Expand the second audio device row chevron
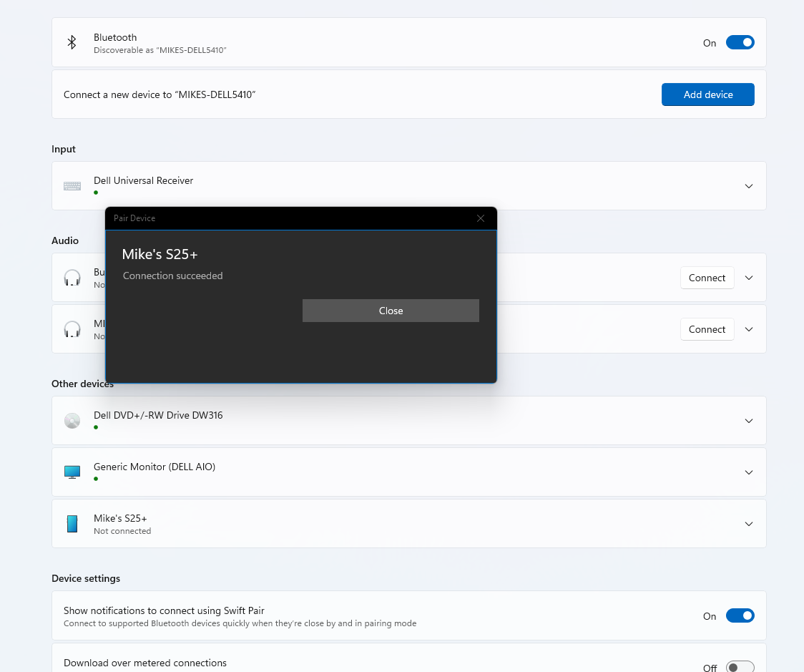This screenshot has height=672, width=804. [x=749, y=329]
